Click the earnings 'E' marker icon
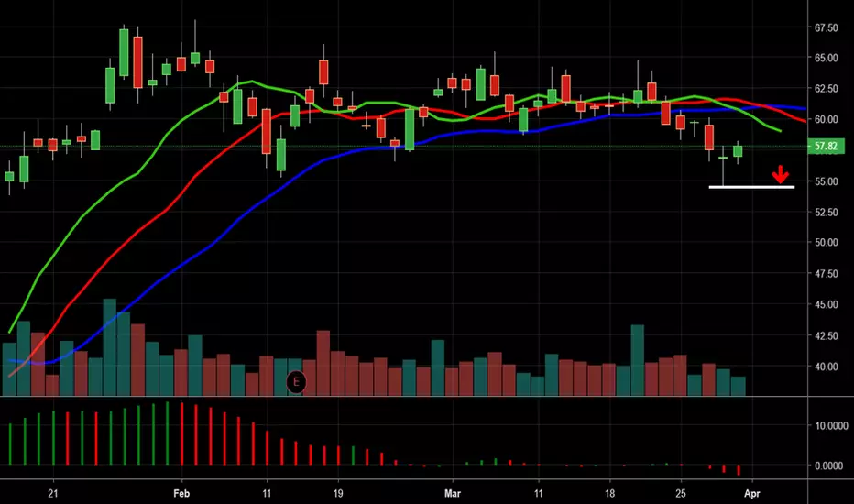The height and width of the screenshot is (504, 854). (x=296, y=382)
